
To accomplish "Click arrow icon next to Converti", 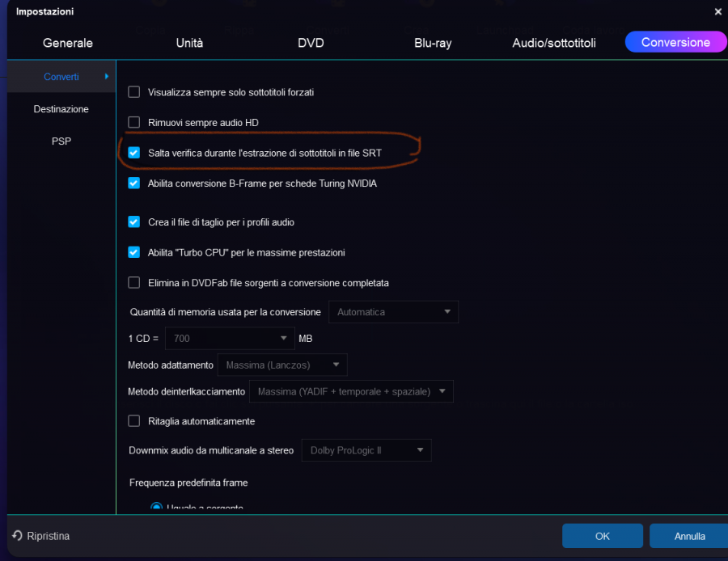I will click(x=107, y=77).
